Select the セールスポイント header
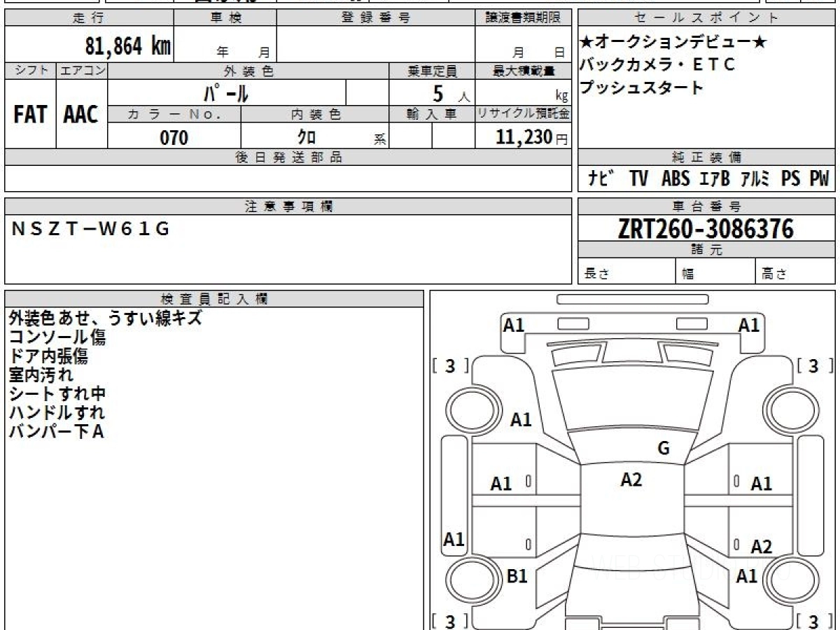The width and height of the screenshot is (840, 630). click(706, 18)
